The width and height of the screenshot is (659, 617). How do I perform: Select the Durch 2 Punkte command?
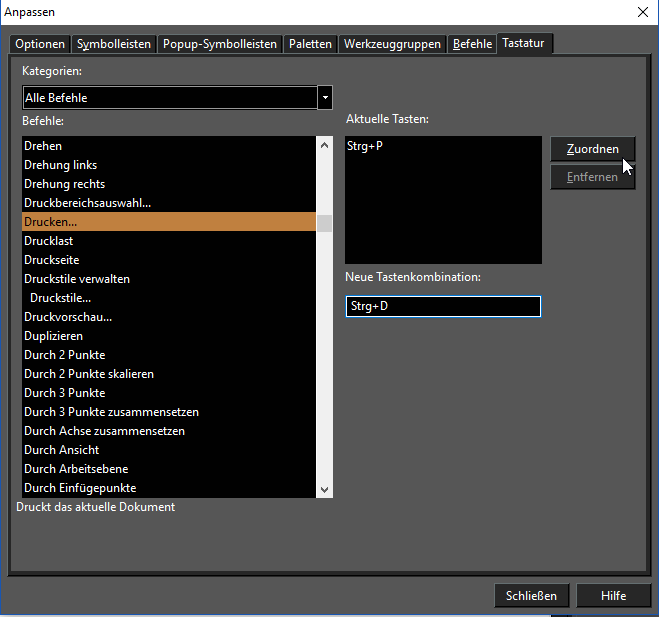point(169,355)
